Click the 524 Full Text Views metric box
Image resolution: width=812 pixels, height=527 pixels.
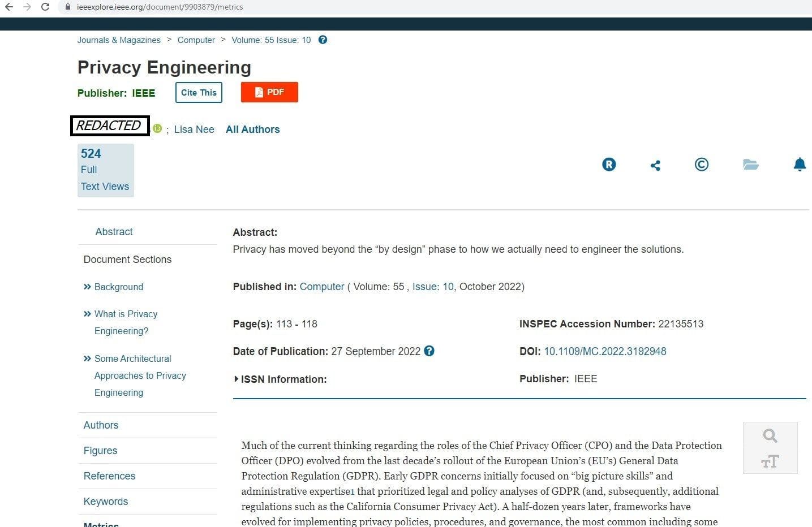click(106, 170)
